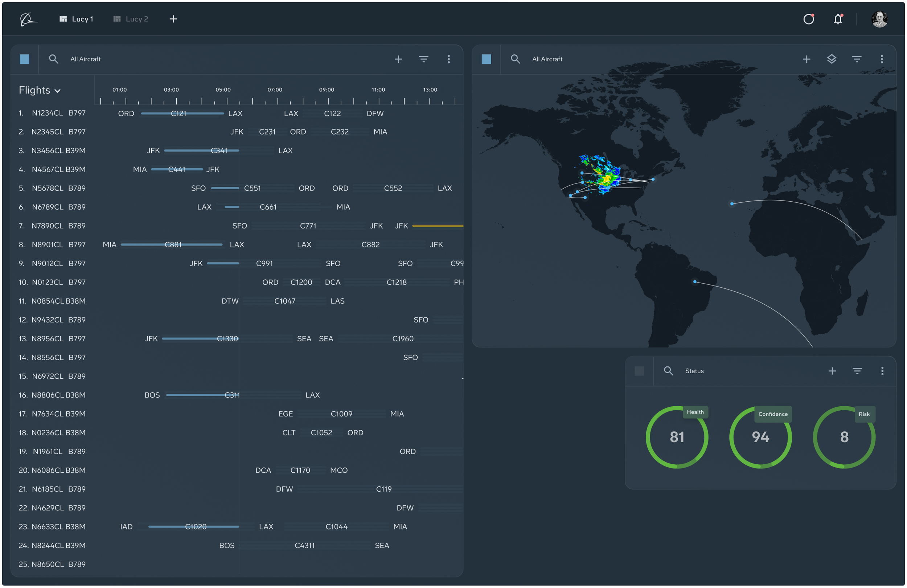Click filter icon in flights panel
This screenshot has height=588, width=907.
[x=423, y=59]
